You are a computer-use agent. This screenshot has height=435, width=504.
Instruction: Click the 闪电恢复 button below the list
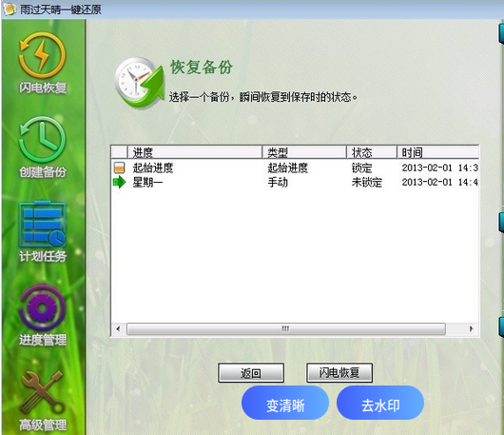339,372
